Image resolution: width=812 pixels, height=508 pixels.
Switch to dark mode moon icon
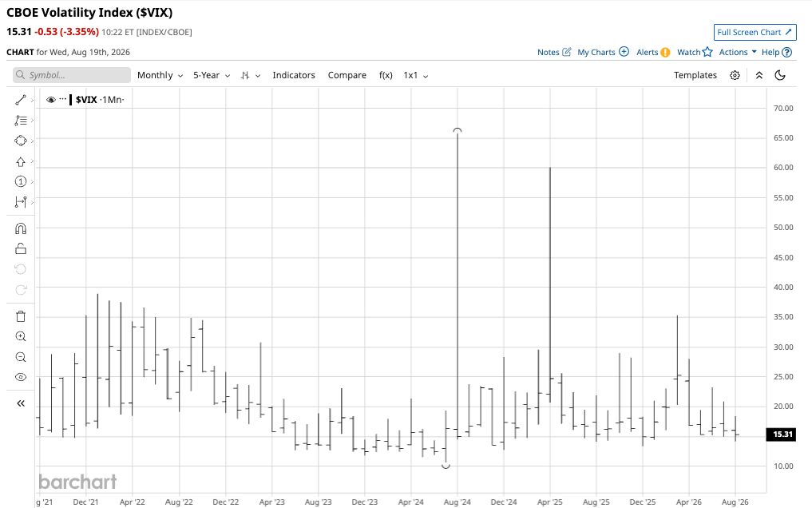(x=780, y=75)
